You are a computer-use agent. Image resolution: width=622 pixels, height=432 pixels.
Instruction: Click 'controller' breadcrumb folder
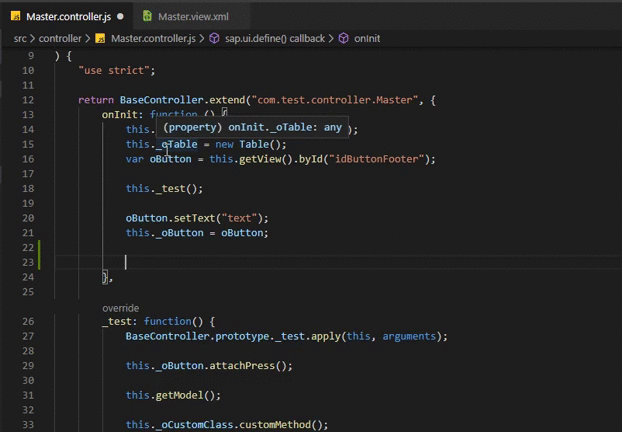60,38
